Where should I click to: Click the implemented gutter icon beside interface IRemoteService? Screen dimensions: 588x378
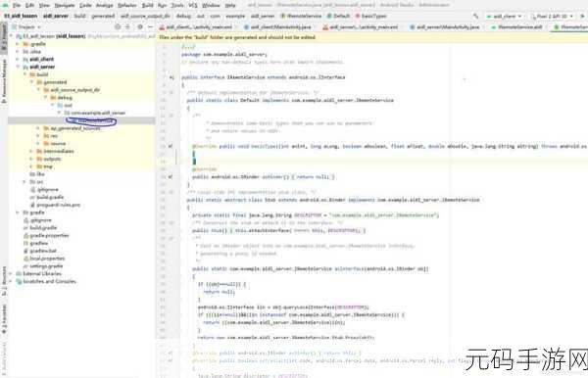click(171, 77)
